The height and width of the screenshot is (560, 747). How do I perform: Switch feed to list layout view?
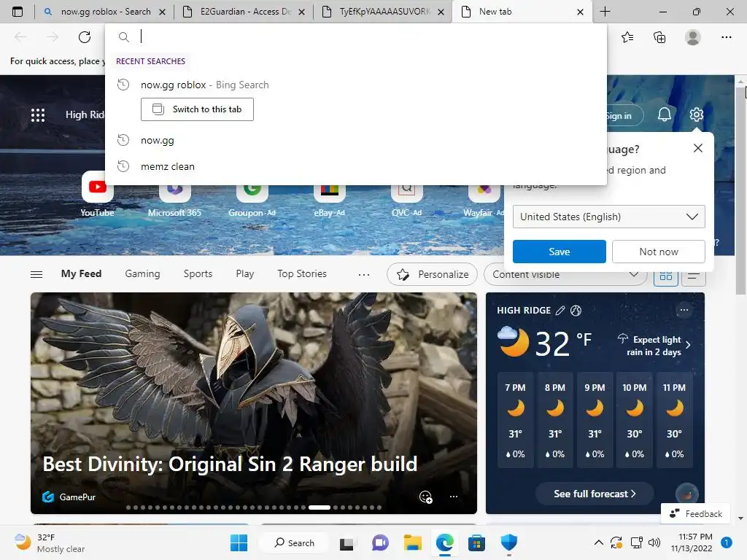(694, 276)
